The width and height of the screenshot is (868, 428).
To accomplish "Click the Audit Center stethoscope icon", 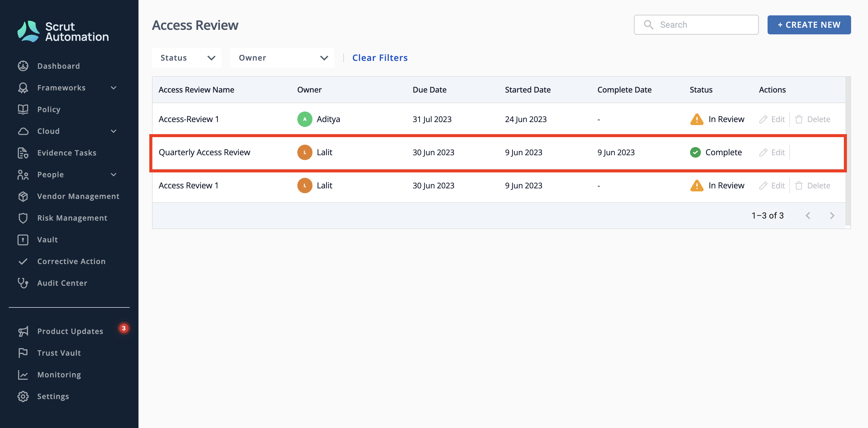I will [23, 283].
